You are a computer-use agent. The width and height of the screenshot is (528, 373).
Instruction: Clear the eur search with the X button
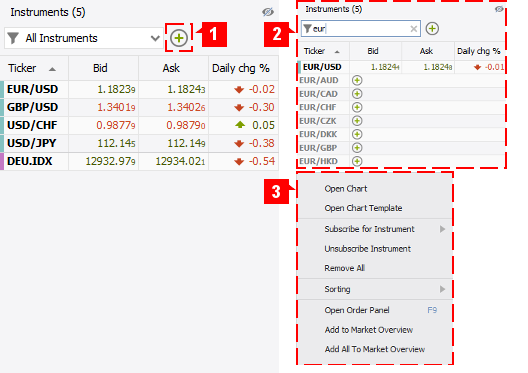[x=414, y=29]
